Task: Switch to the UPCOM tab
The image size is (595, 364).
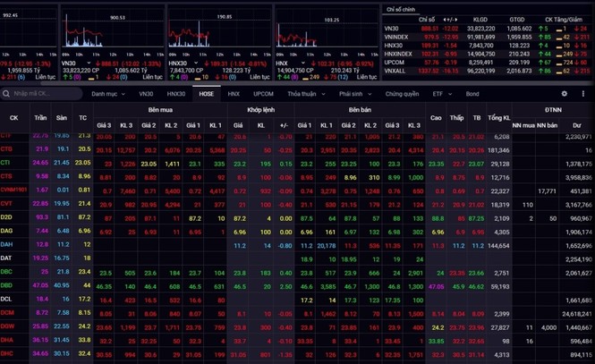Action: pos(263,94)
